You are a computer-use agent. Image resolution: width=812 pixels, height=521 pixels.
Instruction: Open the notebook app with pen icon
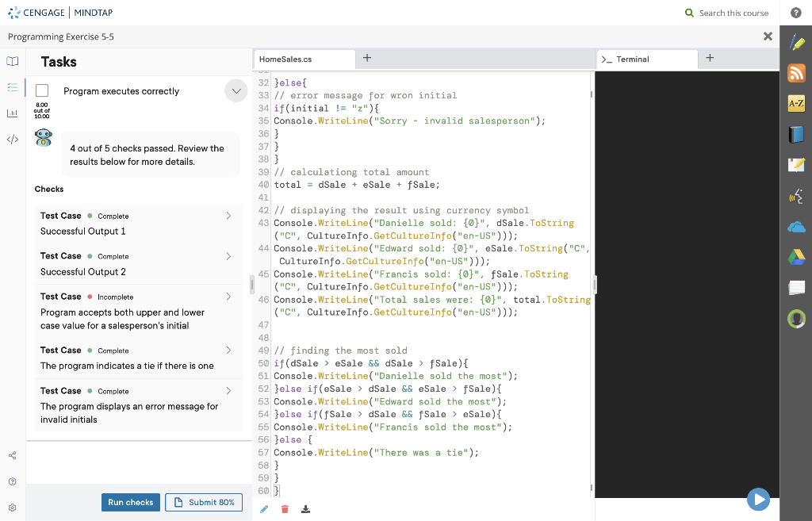(796, 165)
